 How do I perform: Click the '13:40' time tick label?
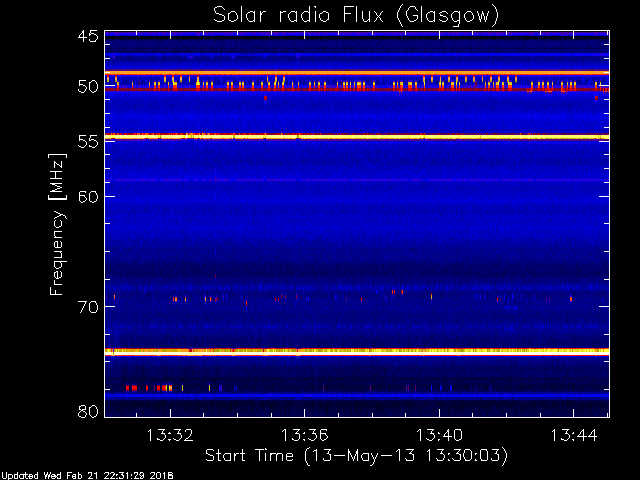tap(439, 435)
